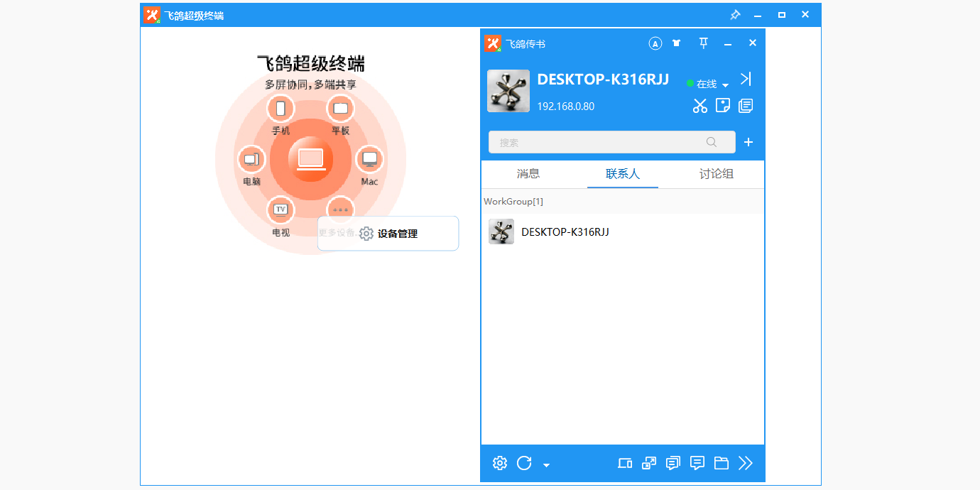This screenshot has height=490, width=980.
Task: Open 设备管理 device management
Action: 388,234
